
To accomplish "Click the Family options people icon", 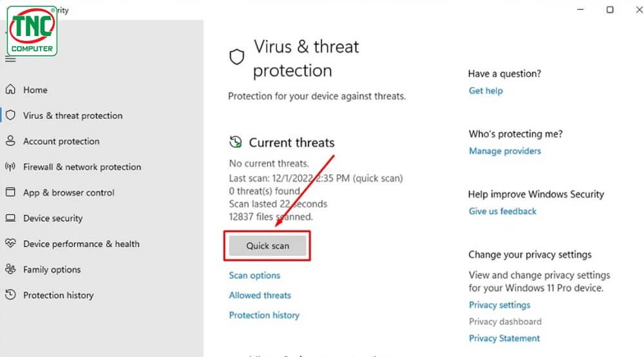I will (x=10, y=269).
